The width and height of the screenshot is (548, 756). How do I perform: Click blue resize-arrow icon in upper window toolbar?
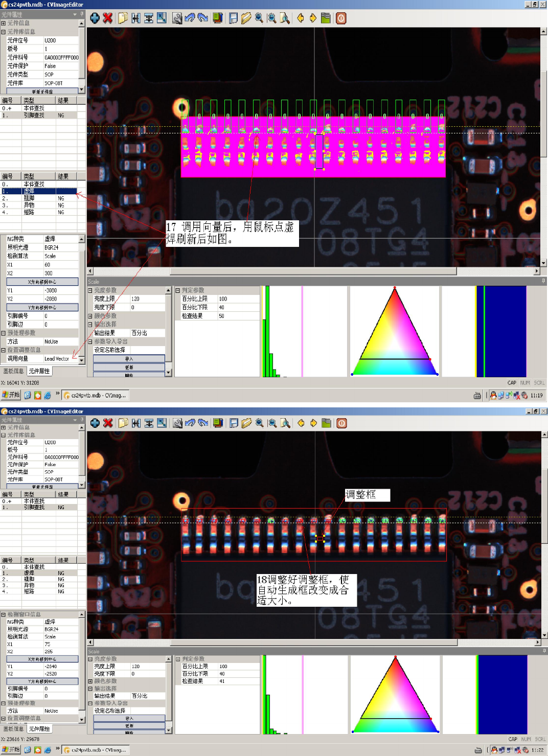tap(162, 18)
